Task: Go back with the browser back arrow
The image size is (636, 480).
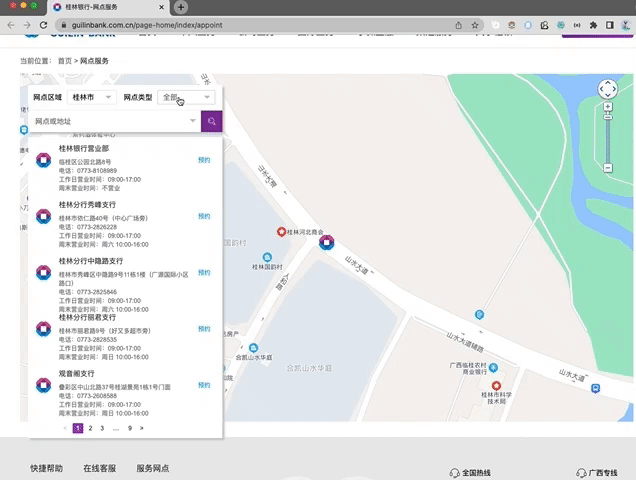Action: [x=11, y=25]
